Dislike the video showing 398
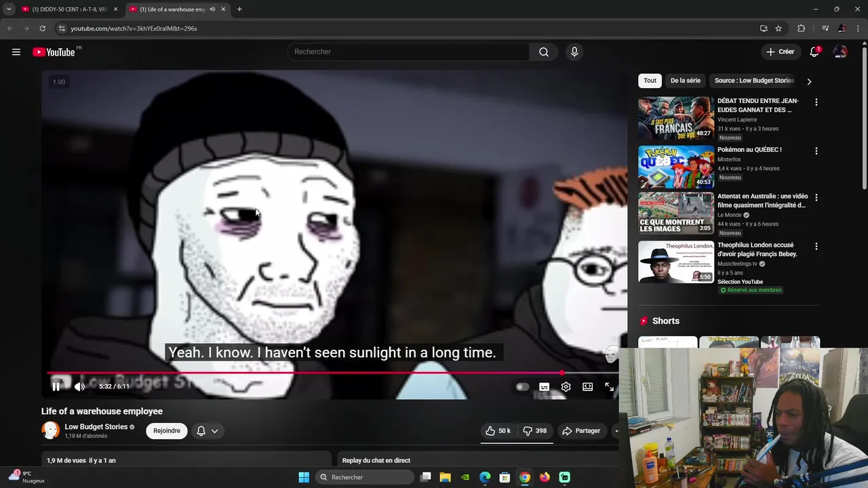 [x=535, y=431]
